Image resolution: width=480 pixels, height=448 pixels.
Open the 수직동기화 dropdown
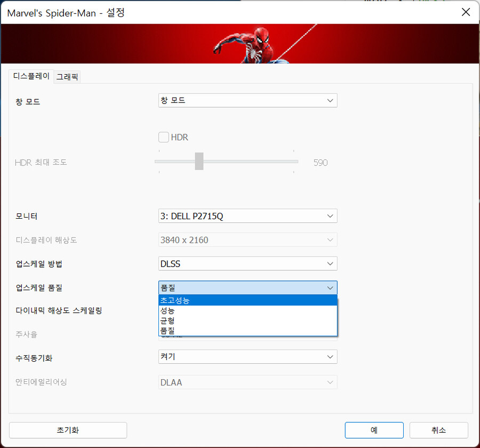[x=247, y=357]
